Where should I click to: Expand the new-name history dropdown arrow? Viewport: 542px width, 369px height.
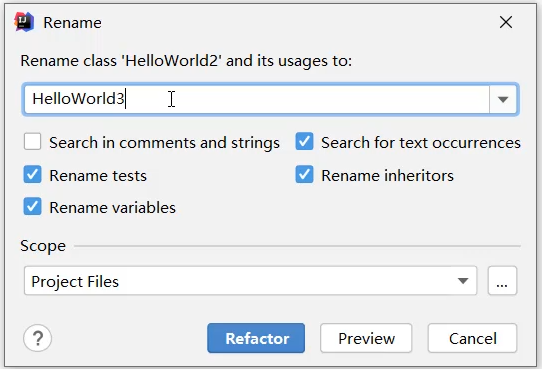[x=503, y=100]
